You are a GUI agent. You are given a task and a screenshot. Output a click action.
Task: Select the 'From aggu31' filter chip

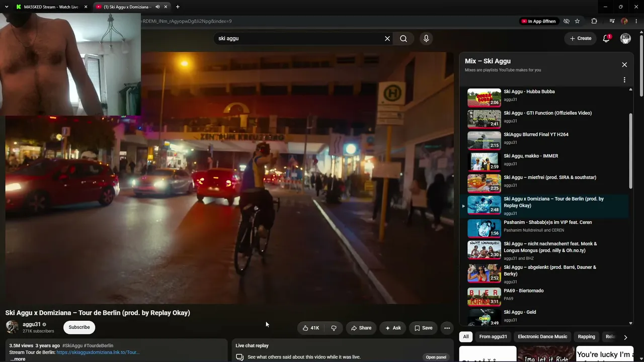point(493,337)
